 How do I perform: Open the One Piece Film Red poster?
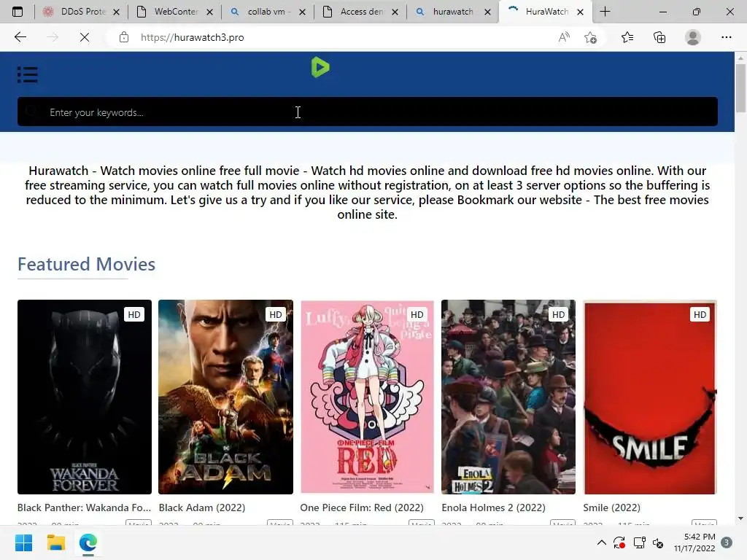368,397
